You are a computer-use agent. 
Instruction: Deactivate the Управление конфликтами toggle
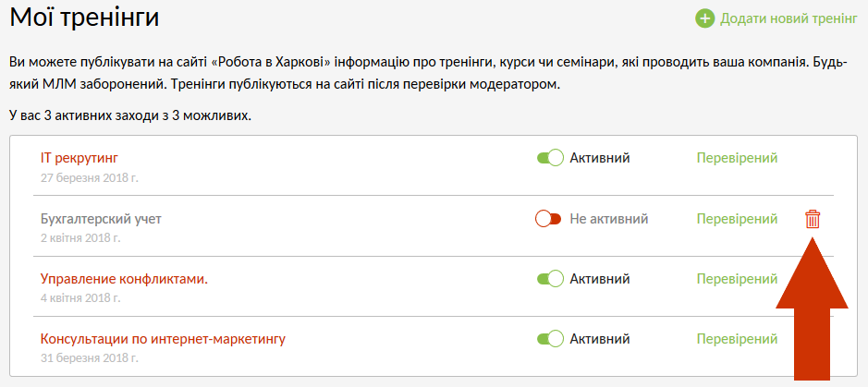click(x=550, y=279)
